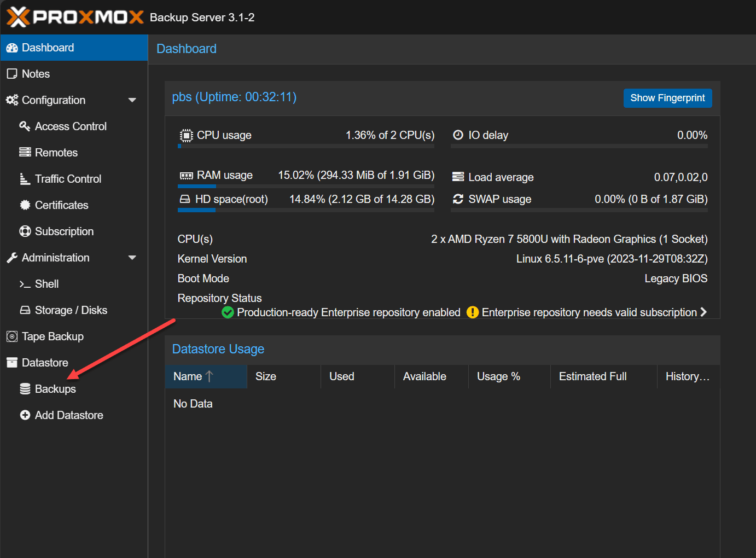Click the Dashboard gauge icon in sidebar
756x558 pixels.
pos(12,48)
